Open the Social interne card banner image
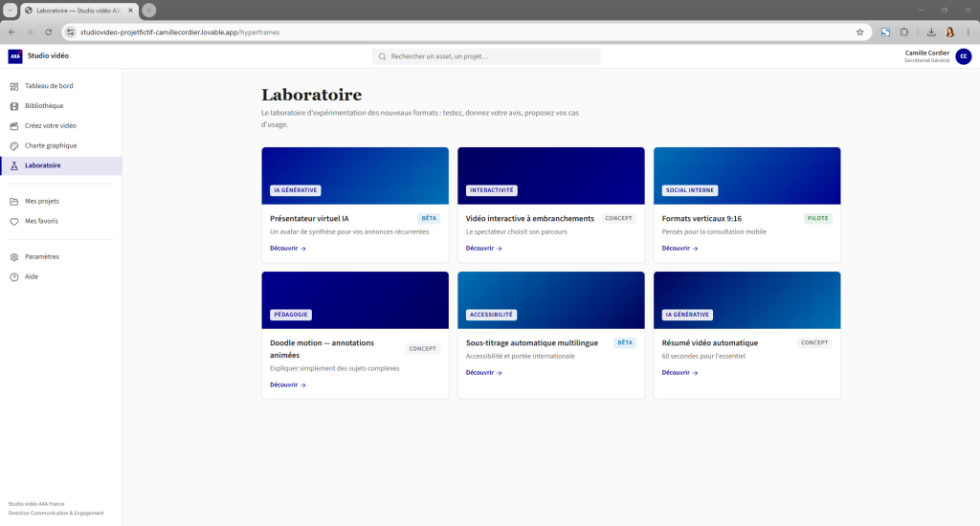This screenshot has width=980, height=526. tap(746, 176)
